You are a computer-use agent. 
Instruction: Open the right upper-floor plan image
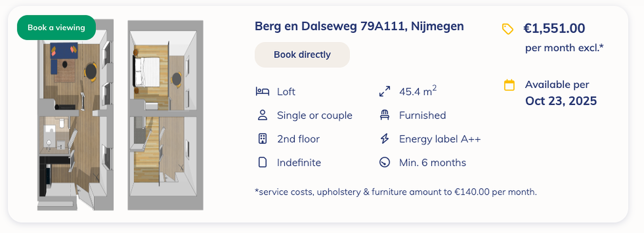165,115
